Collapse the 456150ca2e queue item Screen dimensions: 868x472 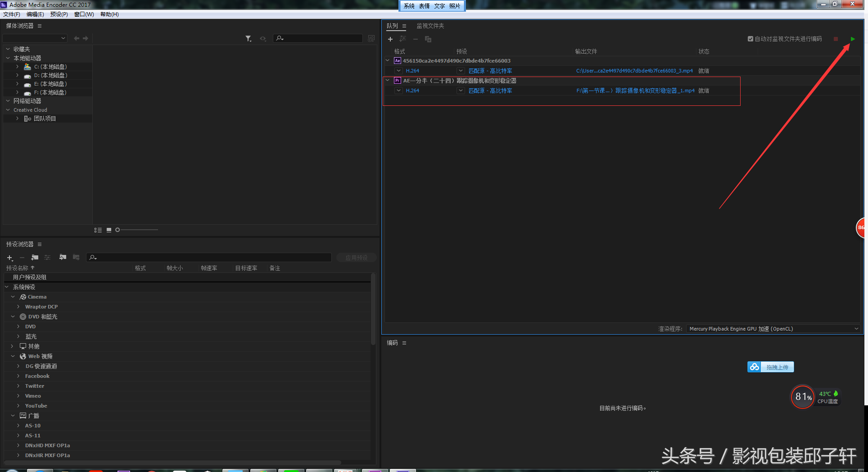(388, 60)
